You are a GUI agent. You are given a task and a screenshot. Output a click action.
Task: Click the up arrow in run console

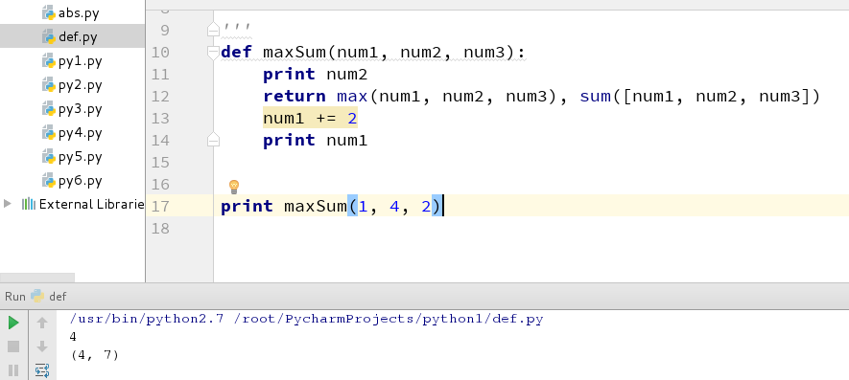(42, 323)
